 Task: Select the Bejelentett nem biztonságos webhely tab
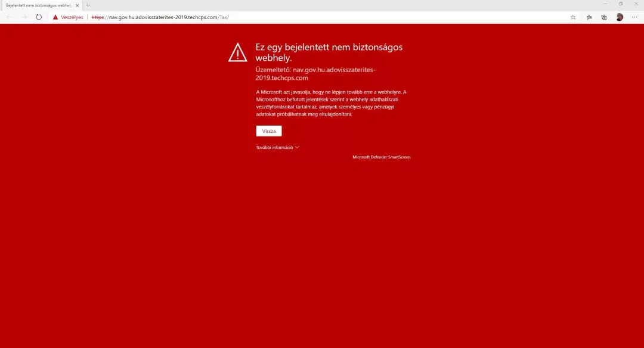(41, 5)
